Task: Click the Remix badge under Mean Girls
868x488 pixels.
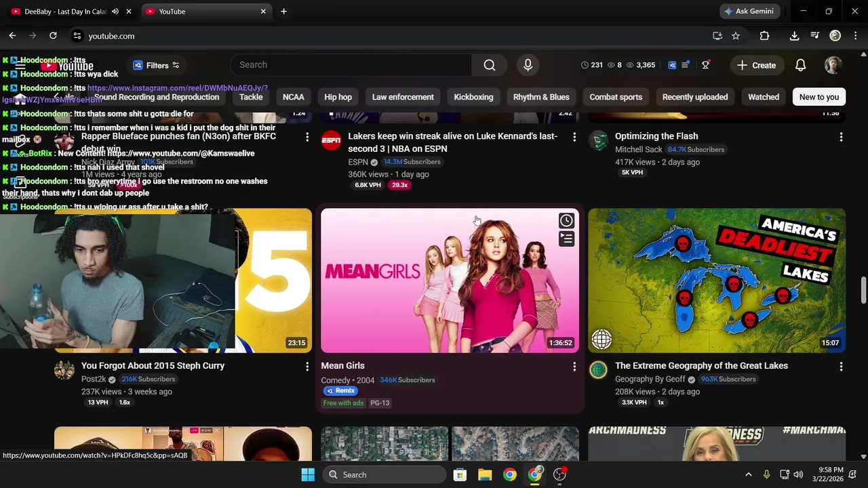Action: coord(340,391)
